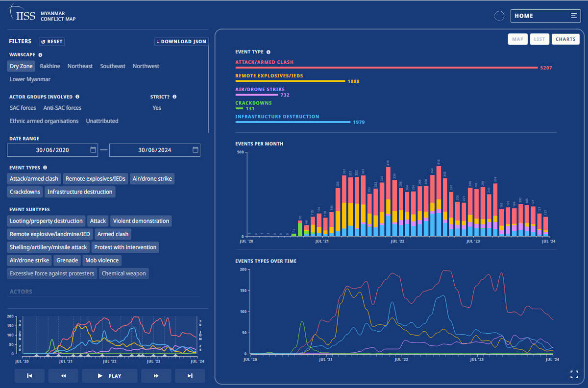Toggle Looting/property destruction subtype

click(x=46, y=221)
